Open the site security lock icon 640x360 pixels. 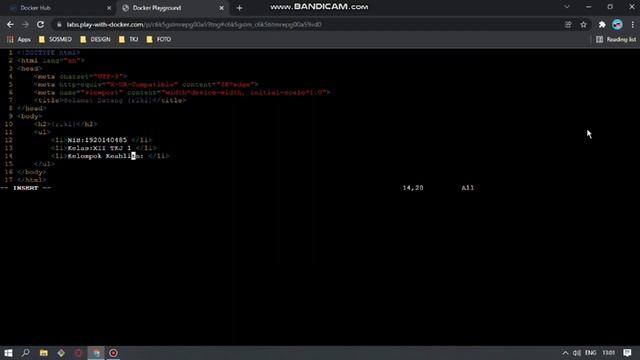[60, 24]
